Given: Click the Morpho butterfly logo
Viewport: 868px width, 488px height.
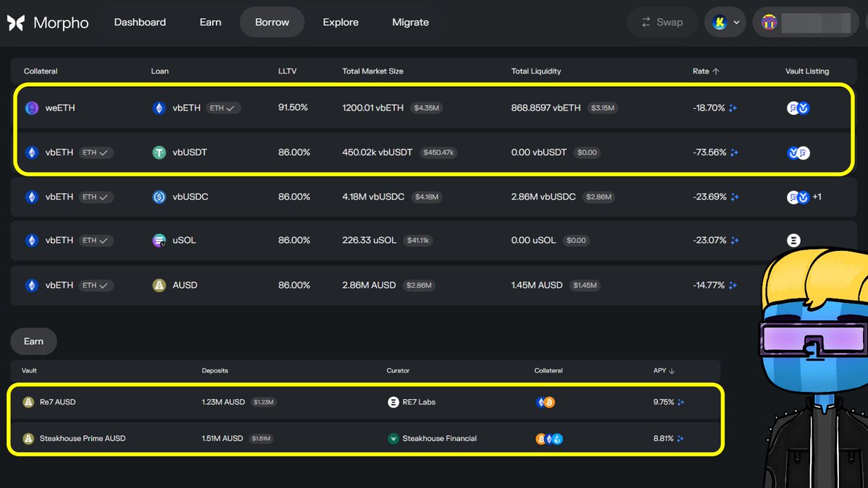Looking at the screenshot, I should click(x=16, y=22).
